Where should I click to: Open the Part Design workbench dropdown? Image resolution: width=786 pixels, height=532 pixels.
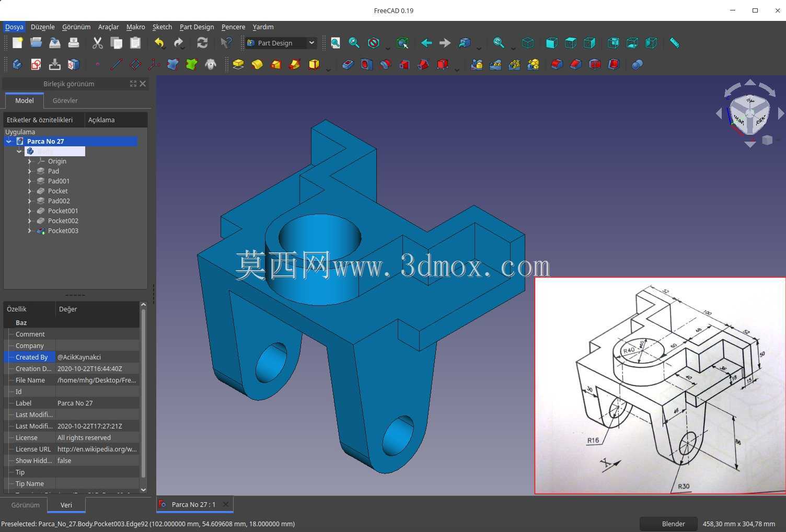(x=281, y=43)
